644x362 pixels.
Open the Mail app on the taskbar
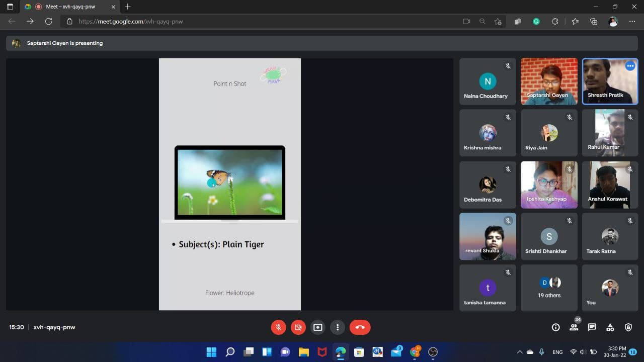click(396, 352)
